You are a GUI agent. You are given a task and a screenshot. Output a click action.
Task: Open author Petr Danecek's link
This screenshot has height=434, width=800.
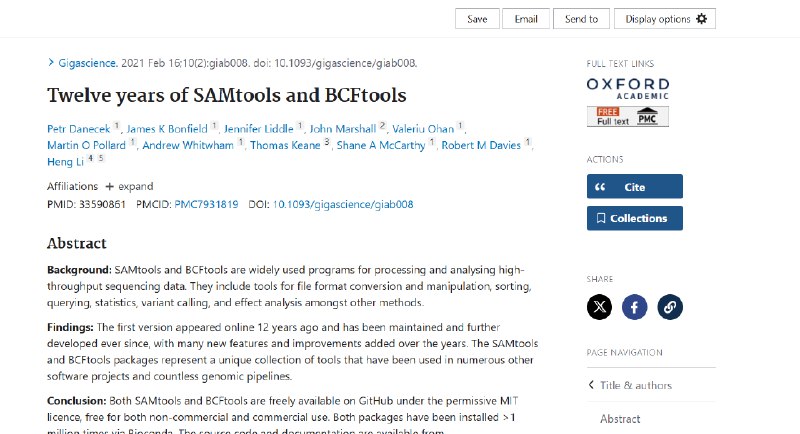tap(79, 129)
